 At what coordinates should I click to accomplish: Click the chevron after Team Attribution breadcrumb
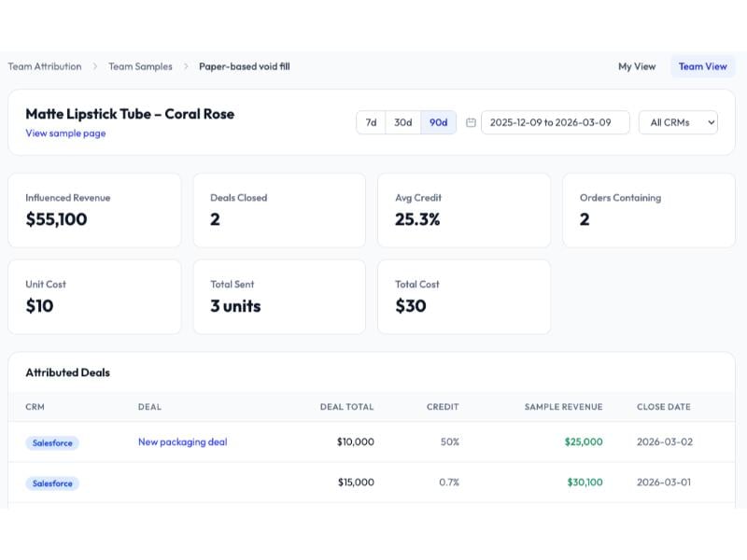pyautogui.click(x=94, y=66)
